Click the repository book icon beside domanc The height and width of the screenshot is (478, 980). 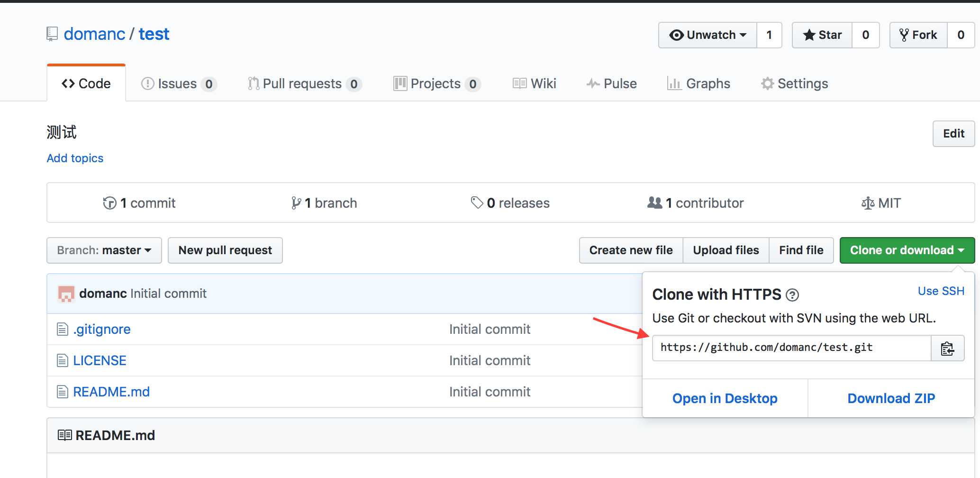(x=52, y=34)
